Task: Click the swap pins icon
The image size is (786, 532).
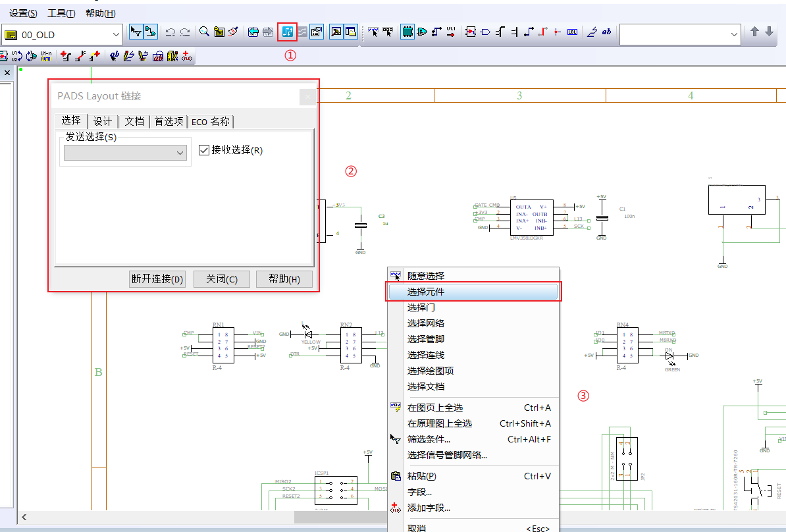Action: 31,56
